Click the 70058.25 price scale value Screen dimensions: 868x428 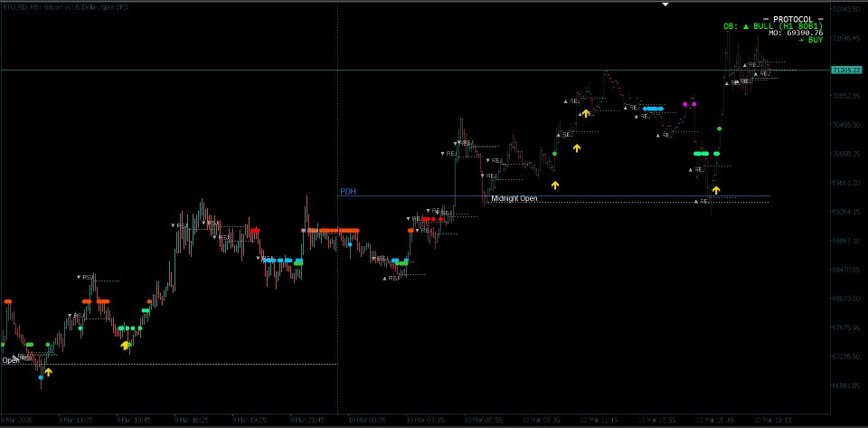(x=846, y=154)
